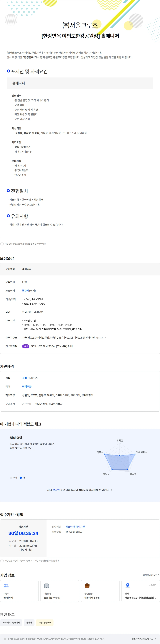Open the 문의 link under job posting
The image size is (160, 644).
(x=36, y=243)
